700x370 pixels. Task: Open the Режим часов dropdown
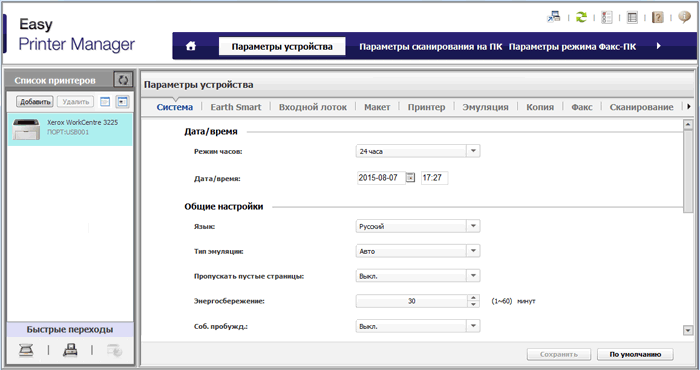point(418,151)
